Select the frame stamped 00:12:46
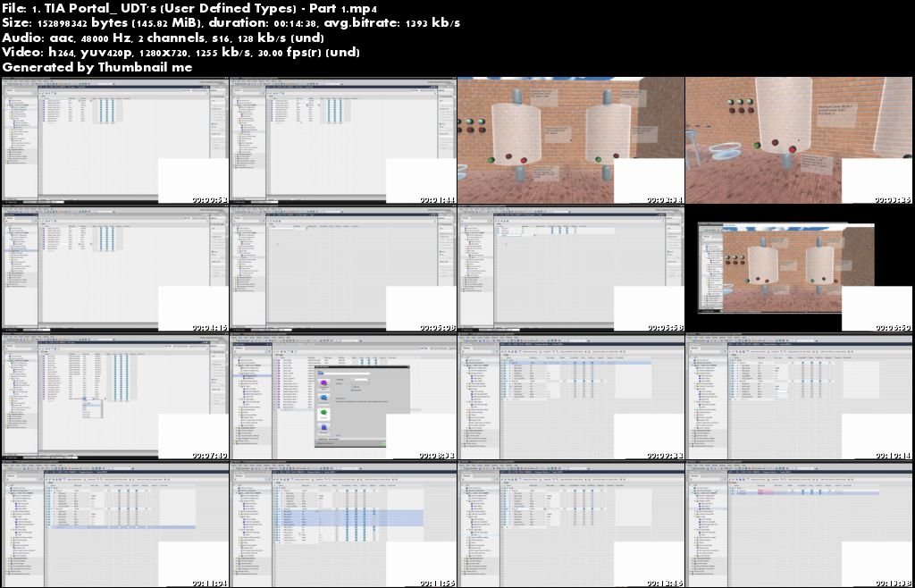Image resolution: width=915 pixels, height=588 pixels. [x=571, y=524]
